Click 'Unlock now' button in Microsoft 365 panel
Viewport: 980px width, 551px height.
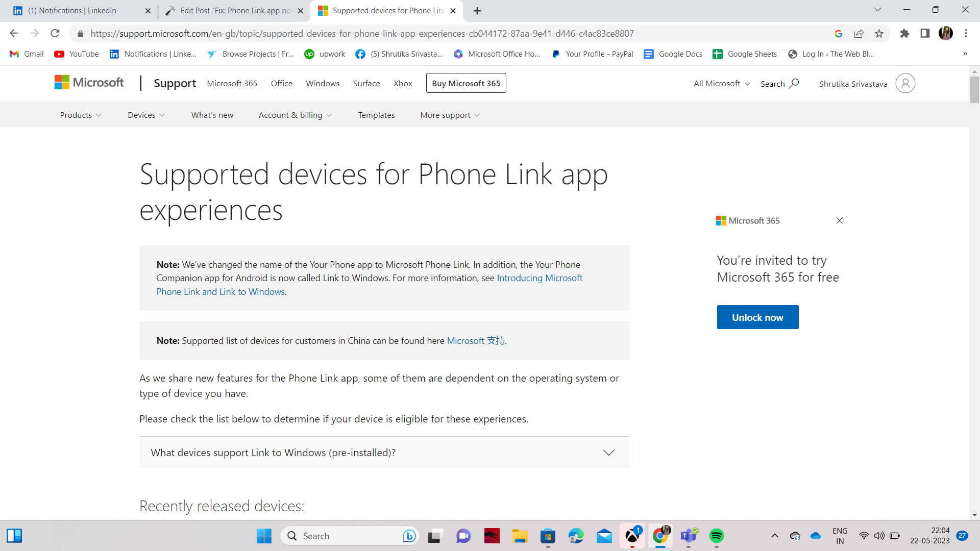758,317
